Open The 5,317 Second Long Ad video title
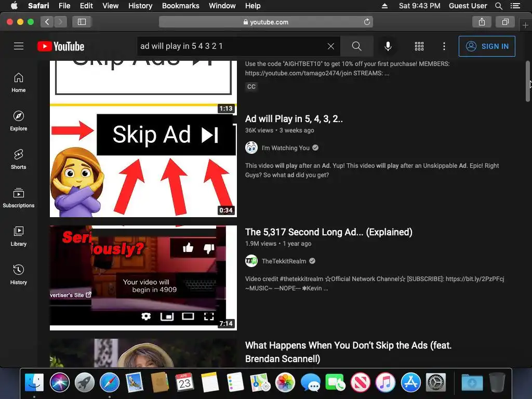This screenshot has width=532, height=399. 329,232
